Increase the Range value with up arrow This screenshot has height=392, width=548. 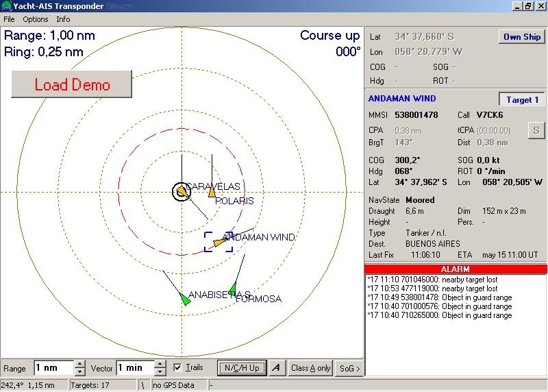coord(79,364)
